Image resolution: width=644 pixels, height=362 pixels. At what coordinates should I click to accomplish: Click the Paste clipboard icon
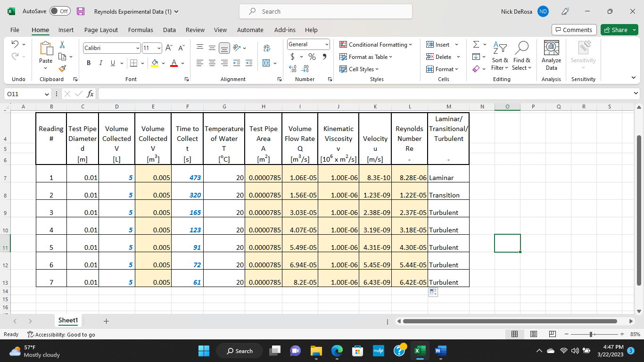pyautogui.click(x=46, y=49)
